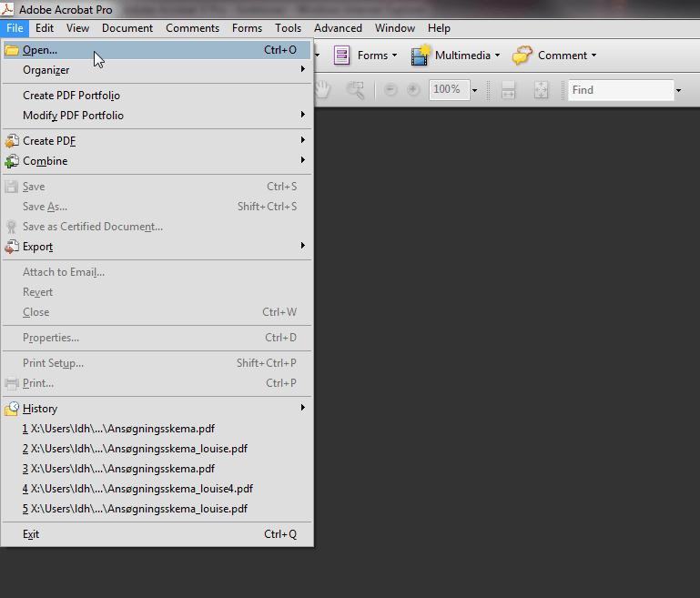Click the 100% zoom value field
700x598 pixels.
449,90
